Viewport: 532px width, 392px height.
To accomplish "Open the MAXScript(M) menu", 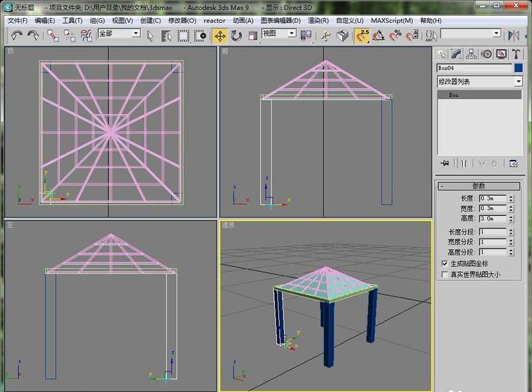I will [x=392, y=21].
